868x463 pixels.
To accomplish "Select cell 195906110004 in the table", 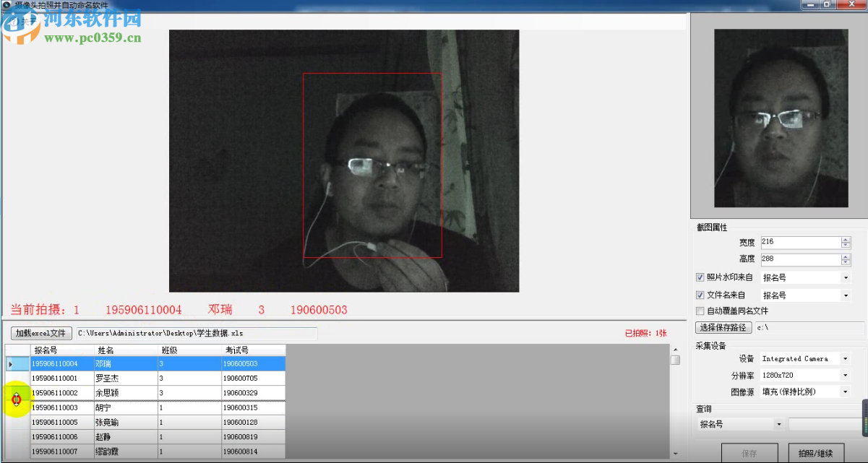I will coord(62,364).
